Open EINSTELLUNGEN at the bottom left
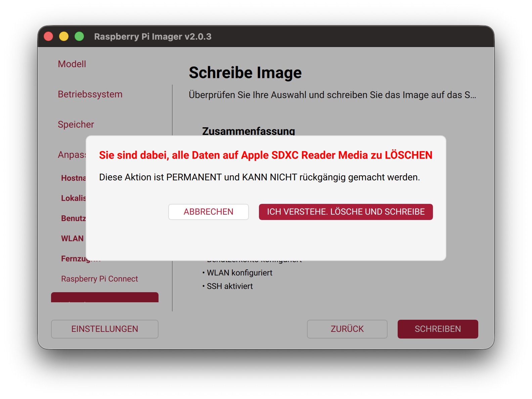532x399 pixels. pos(105,329)
